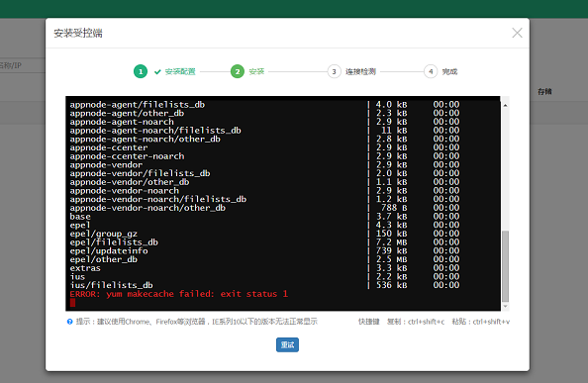This screenshot has height=383, width=588.
Task: Click the 存储 column header in background page
Action: [x=544, y=91]
